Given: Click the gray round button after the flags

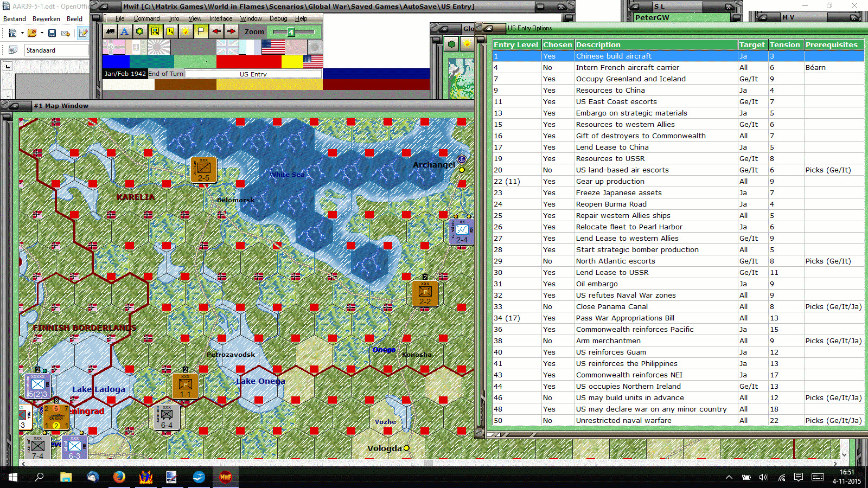Looking at the screenshot, I should [x=315, y=47].
